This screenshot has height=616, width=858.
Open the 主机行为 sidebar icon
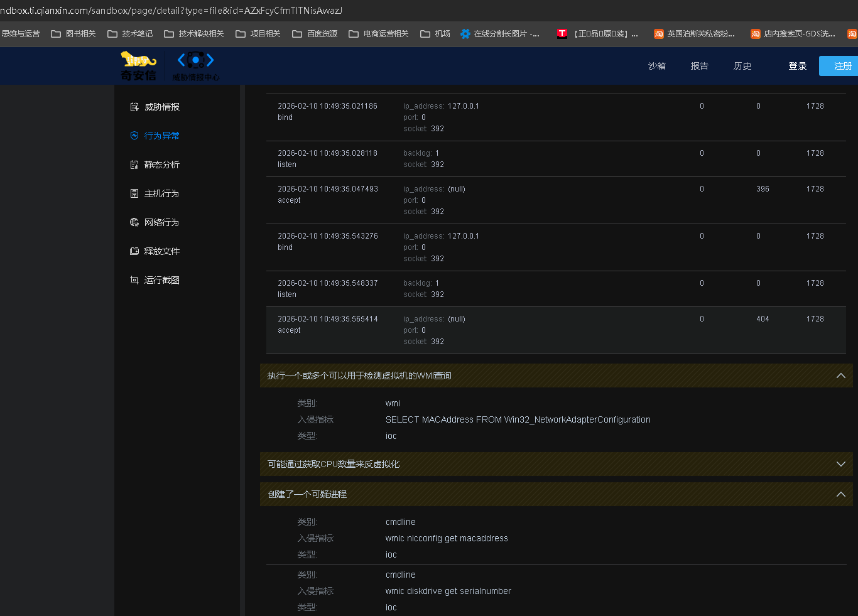(134, 193)
